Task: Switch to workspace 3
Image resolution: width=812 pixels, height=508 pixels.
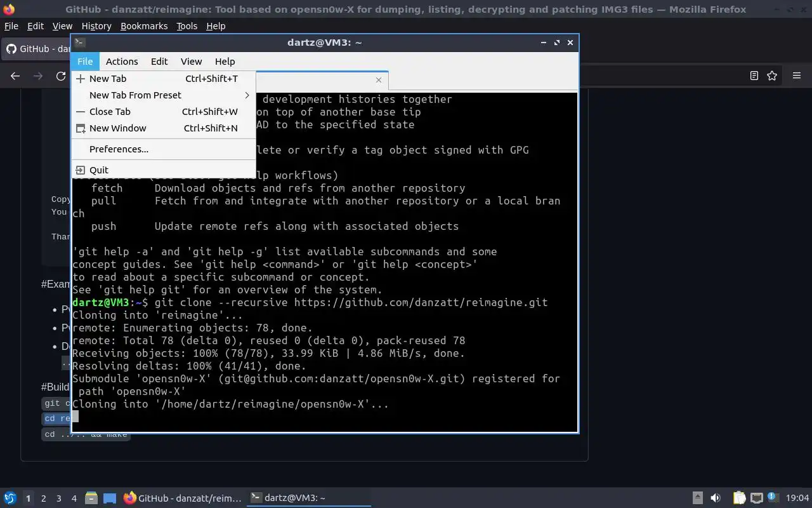Action: [59, 498]
